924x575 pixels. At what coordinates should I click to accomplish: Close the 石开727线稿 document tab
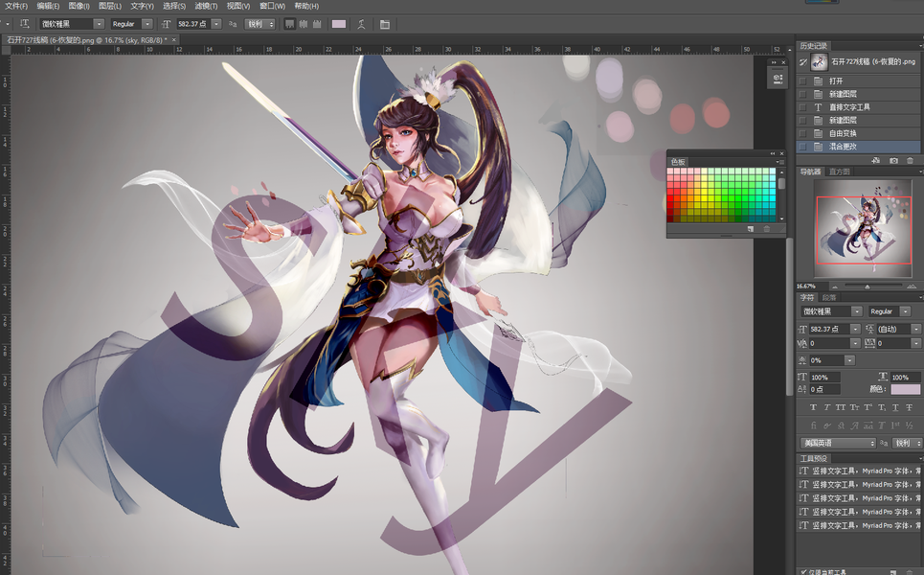(x=174, y=39)
